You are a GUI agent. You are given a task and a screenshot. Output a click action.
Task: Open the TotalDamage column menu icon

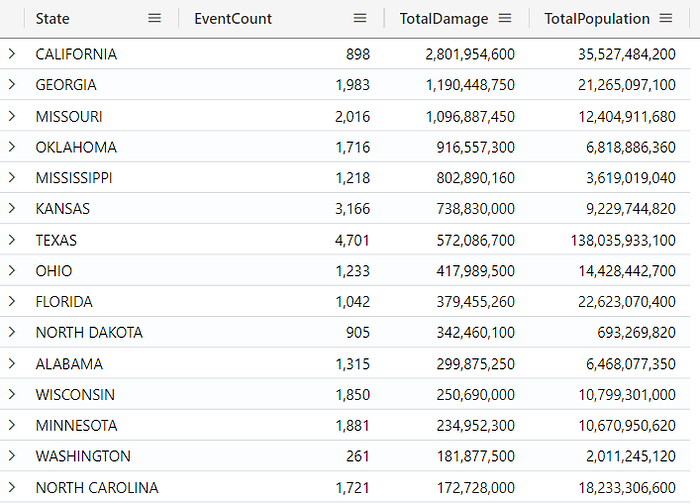click(505, 18)
